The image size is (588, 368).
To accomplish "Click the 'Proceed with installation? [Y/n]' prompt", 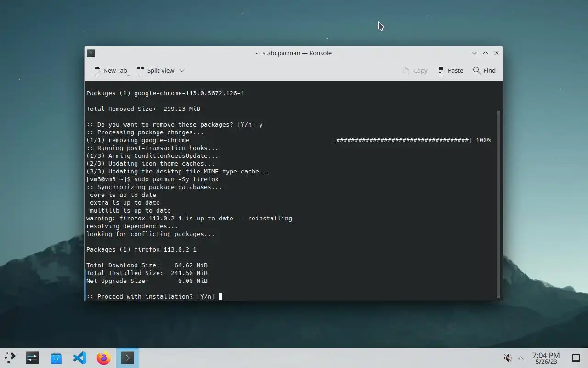I will [151, 296].
